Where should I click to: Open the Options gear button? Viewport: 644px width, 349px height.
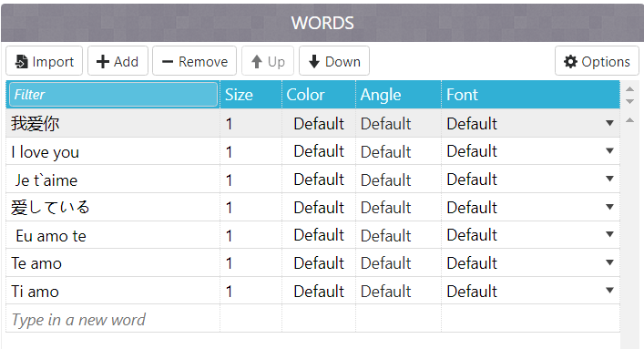(597, 61)
